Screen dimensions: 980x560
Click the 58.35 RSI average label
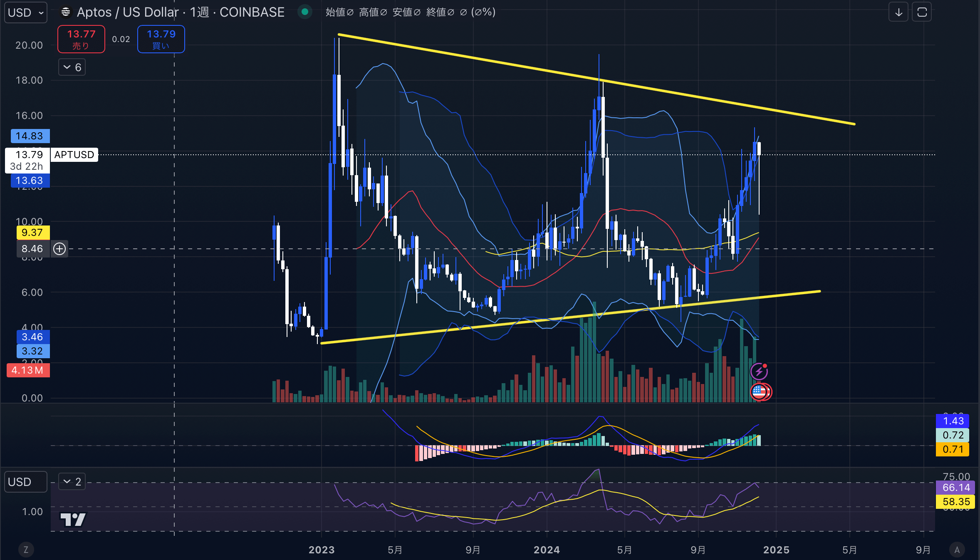955,502
